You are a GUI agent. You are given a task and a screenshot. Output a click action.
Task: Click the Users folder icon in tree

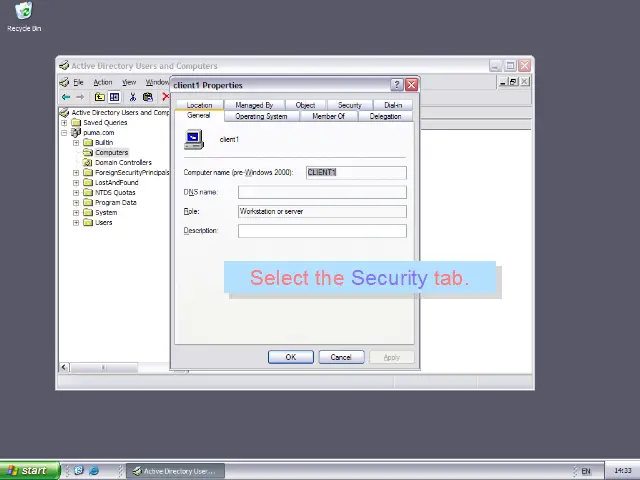pos(88,222)
